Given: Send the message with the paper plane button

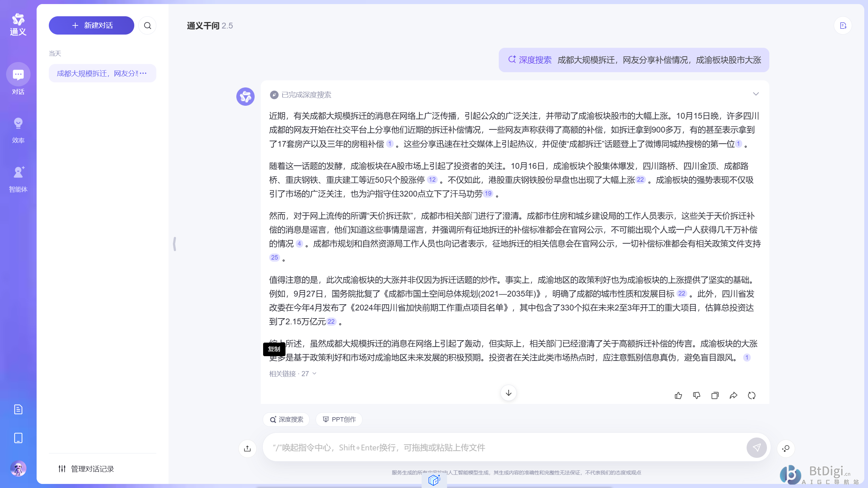Looking at the screenshot, I should click(x=756, y=448).
